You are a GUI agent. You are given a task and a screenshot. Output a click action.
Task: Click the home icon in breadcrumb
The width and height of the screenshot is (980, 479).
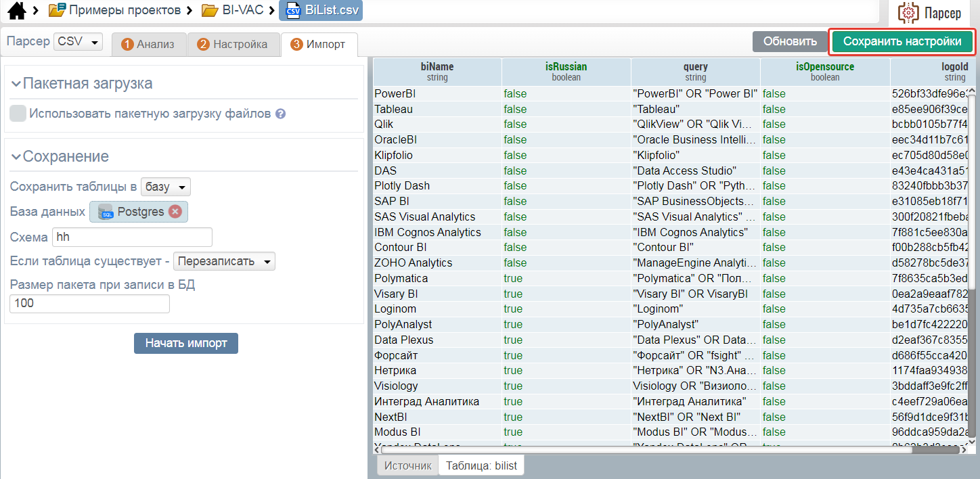16,10
